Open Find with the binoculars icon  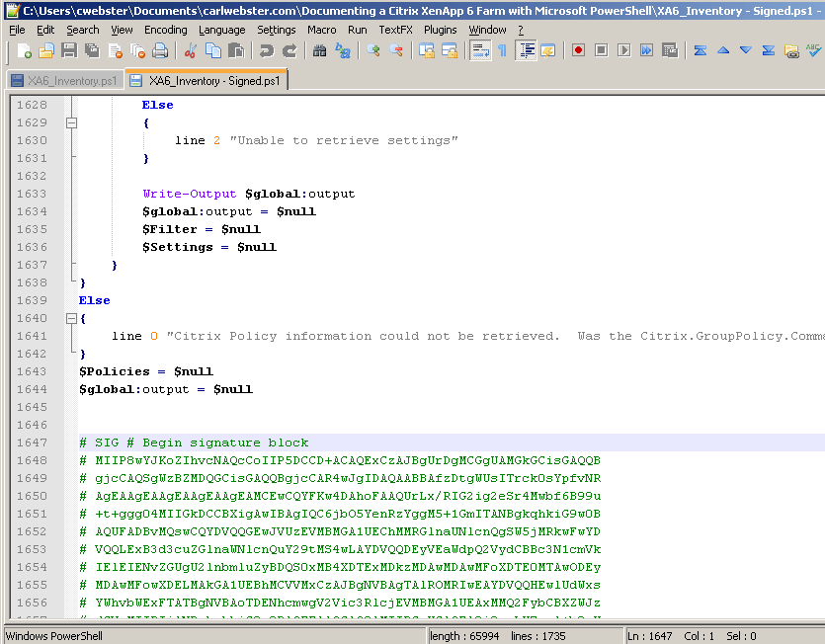320,50
